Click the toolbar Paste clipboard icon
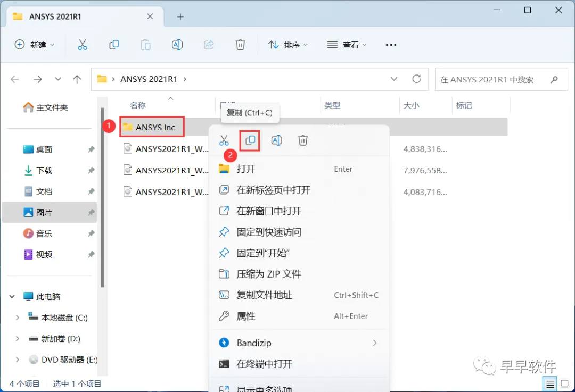 tap(145, 45)
